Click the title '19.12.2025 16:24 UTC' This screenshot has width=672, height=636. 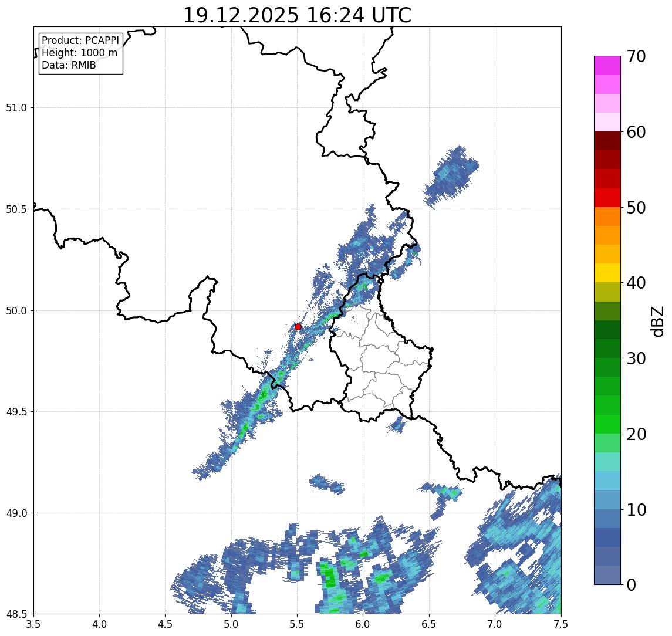coord(297,15)
